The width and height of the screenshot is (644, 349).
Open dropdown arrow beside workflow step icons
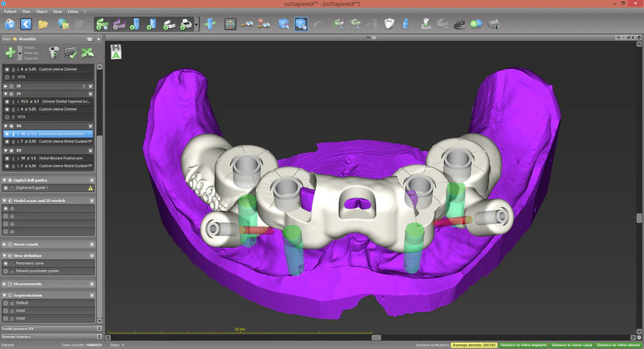[196, 25]
